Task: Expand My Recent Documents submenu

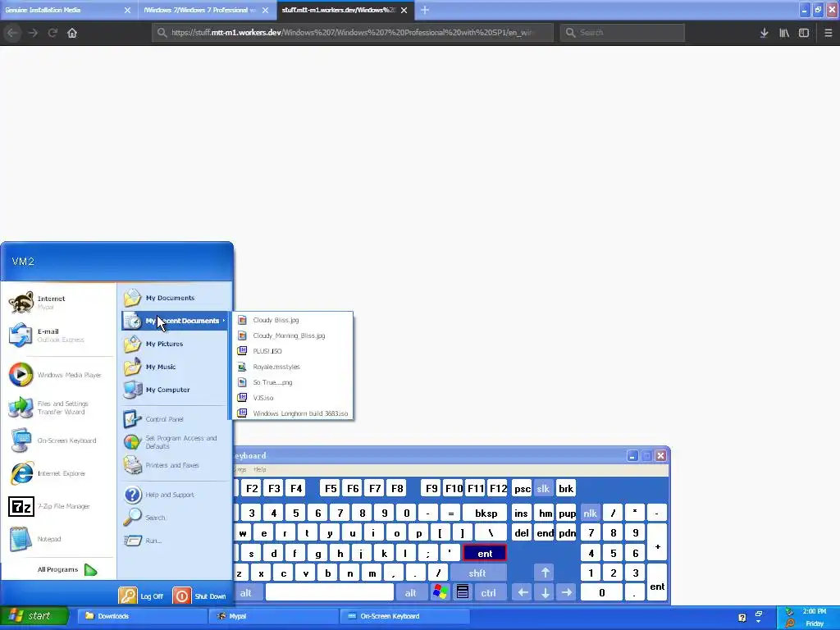Action: [175, 321]
